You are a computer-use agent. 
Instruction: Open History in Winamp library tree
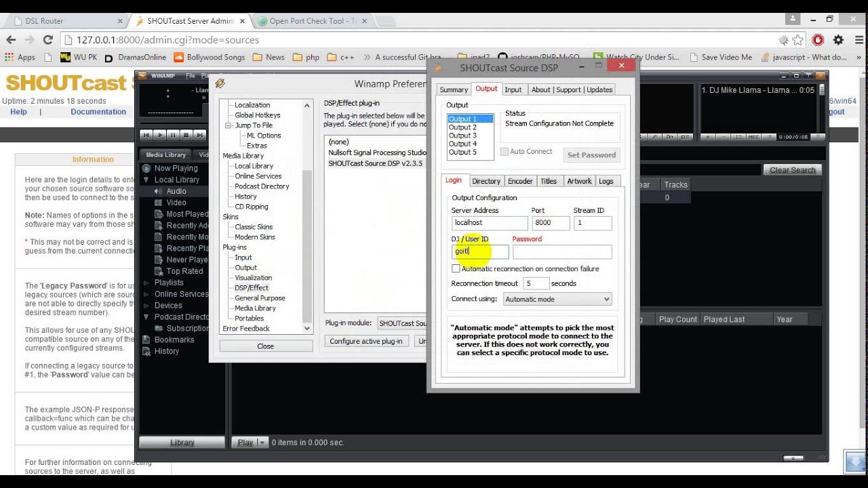(x=166, y=351)
